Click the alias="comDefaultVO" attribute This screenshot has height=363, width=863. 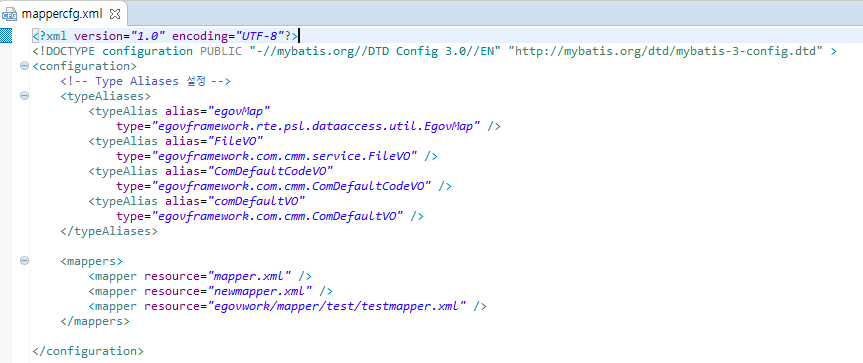(236, 201)
